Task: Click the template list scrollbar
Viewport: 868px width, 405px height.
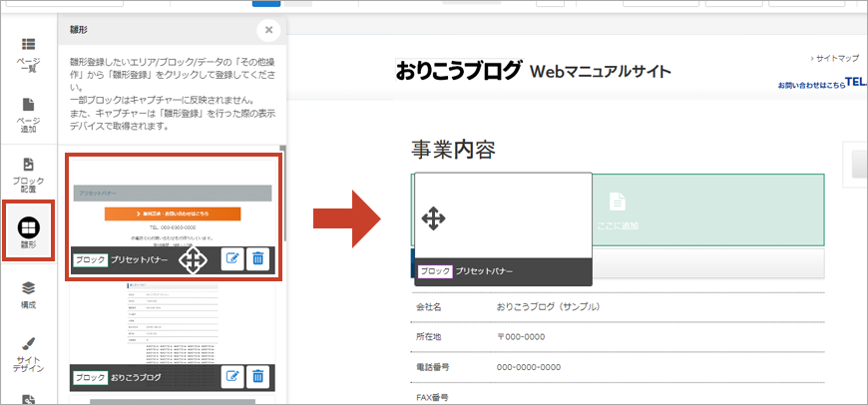Action: coord(283,190)
